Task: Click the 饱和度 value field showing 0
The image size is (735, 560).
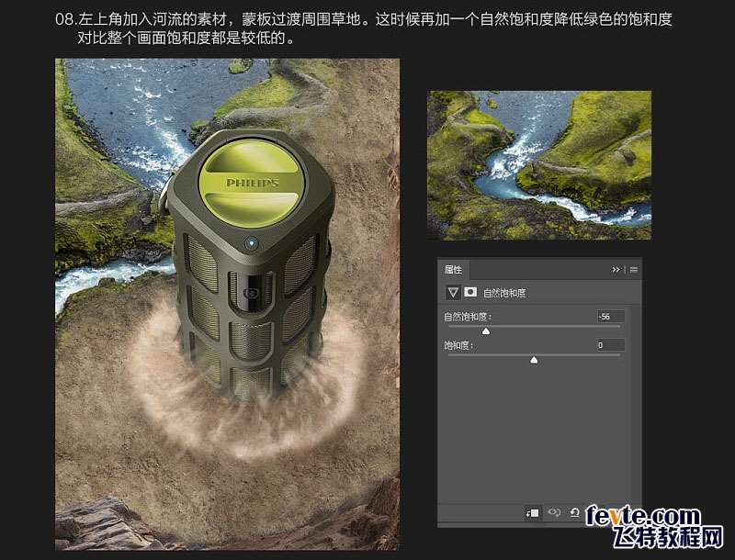Action: [610, 345]
